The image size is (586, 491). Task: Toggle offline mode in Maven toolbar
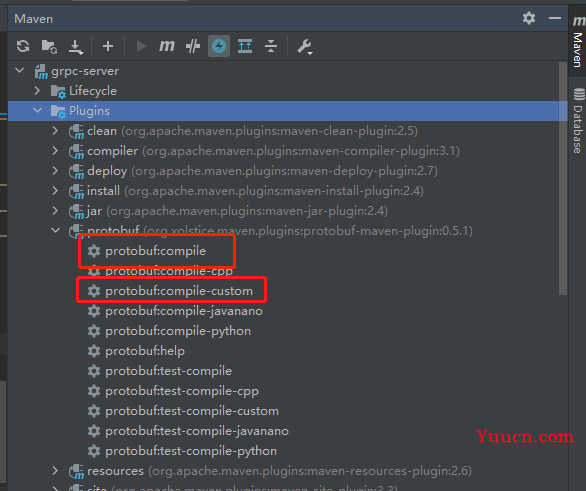pyautogui.click(x=193, y=46)
